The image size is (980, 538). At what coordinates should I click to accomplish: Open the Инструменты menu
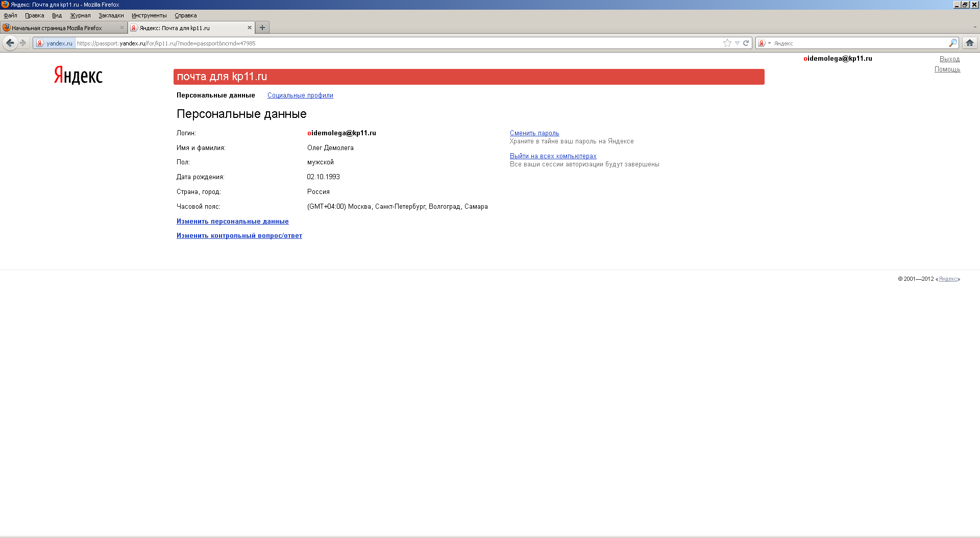149,15
